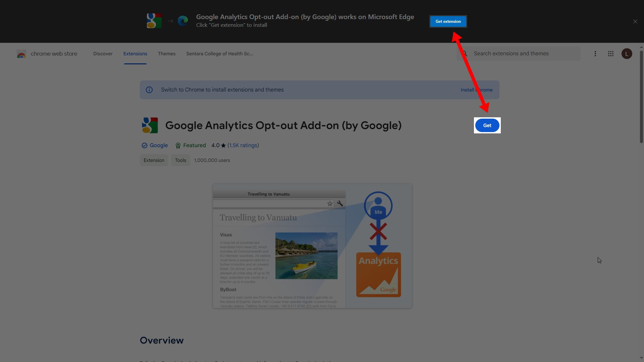Focus the Search extensions and themes field

[x=518, y=54]
